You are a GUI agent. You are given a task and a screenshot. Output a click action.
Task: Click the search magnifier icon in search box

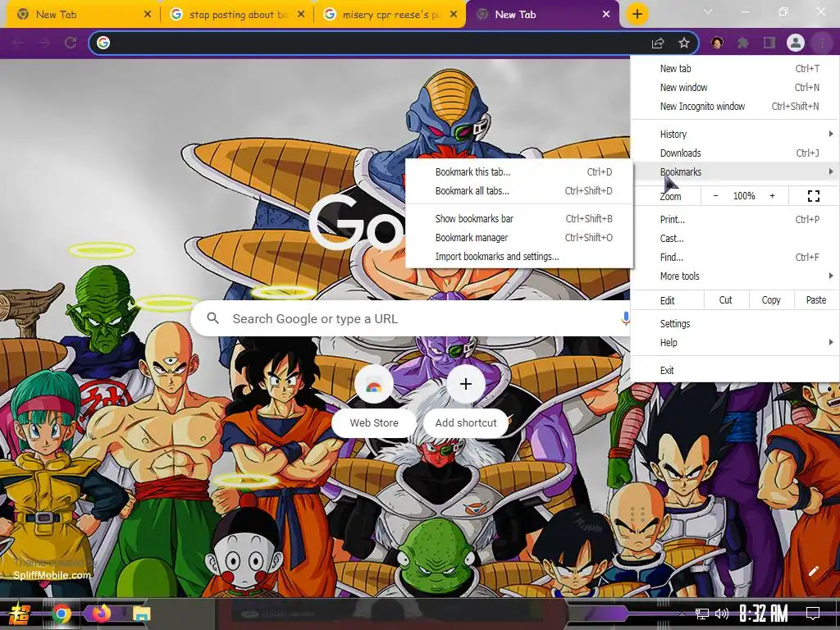212,318
